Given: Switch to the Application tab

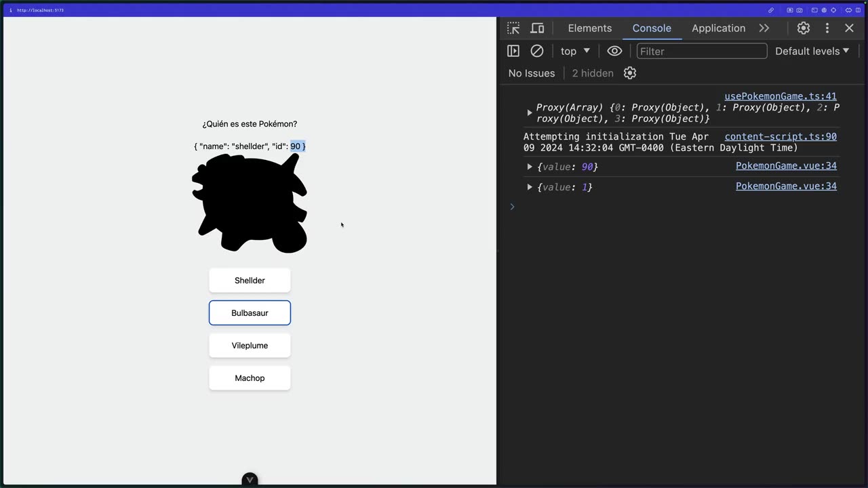Looking at the screenshot, I should (x=718, y=28).
